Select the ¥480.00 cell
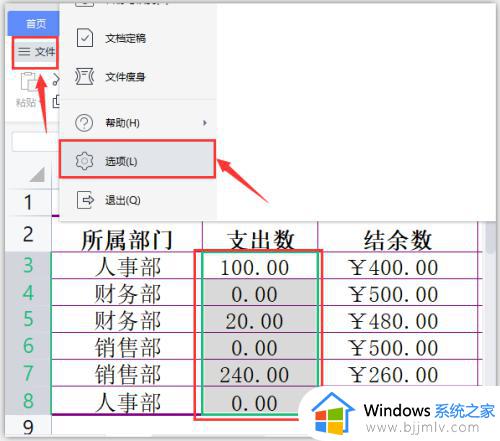 pos(398,319)
